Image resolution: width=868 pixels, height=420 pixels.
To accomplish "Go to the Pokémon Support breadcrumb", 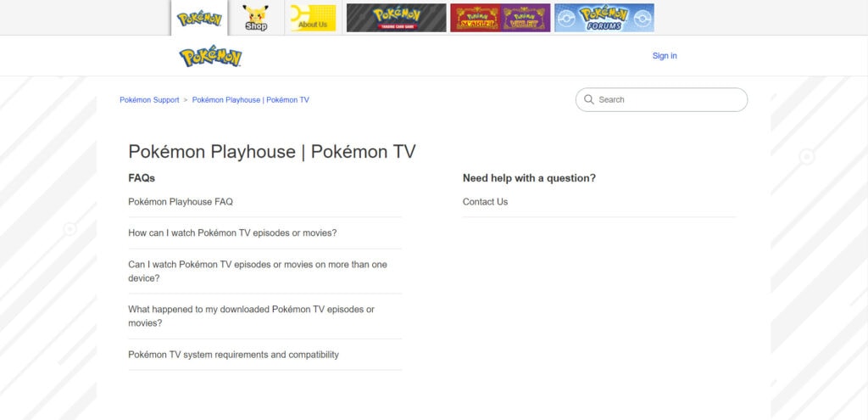I will point(149,100).
